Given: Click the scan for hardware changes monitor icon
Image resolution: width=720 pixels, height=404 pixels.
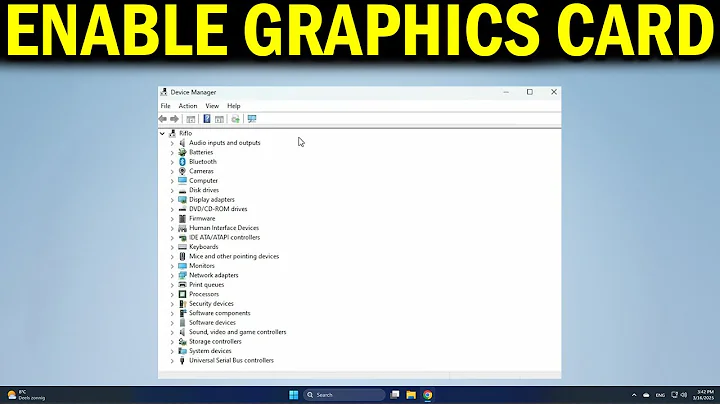Looking at the screenshot, I should click(252, 119).
